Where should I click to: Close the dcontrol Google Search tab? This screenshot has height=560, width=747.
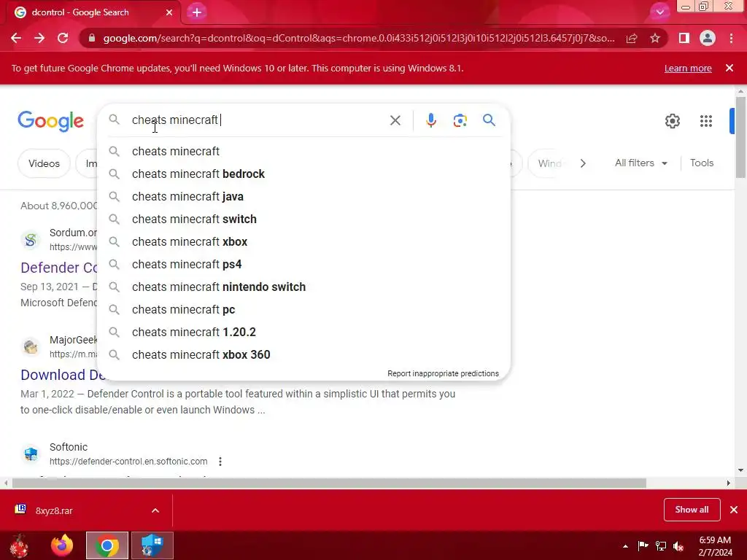[x=169, y=12]
